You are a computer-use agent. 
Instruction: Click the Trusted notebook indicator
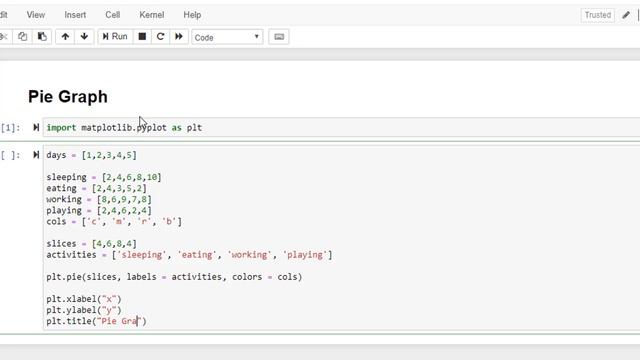click(598, 15)
